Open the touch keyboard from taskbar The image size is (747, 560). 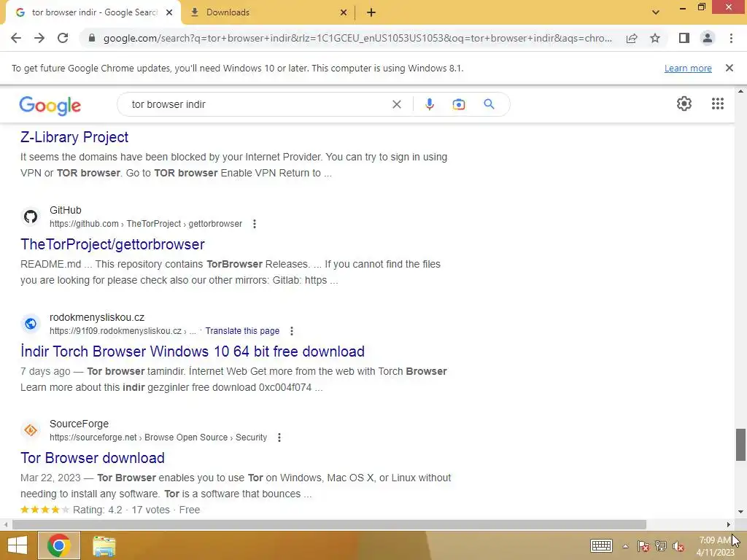[601, 545]
